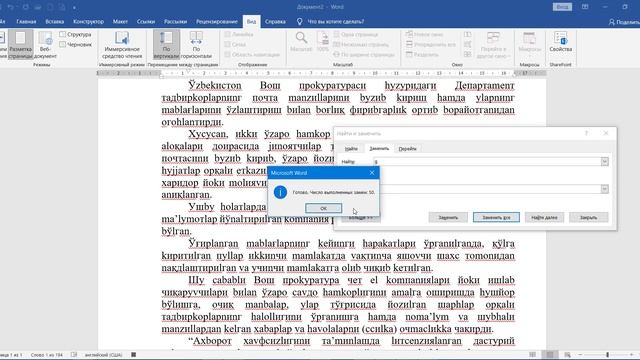Screen dimensions: 640x360
Task: Open the Найти field history dropdown
Action: (604, 162)
